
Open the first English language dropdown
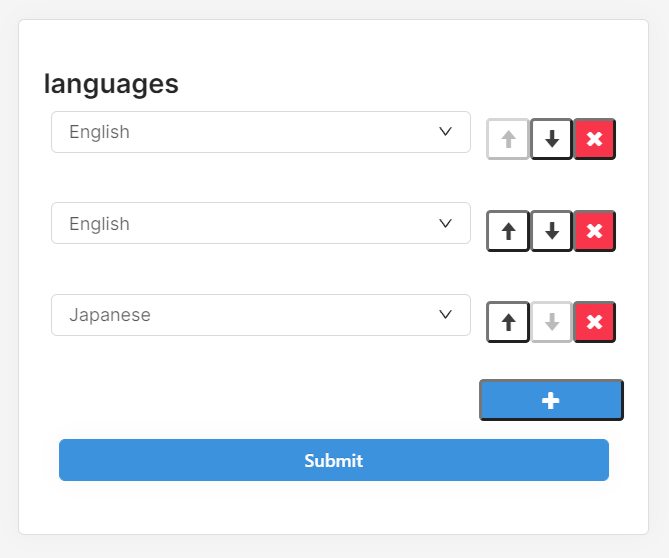[260, 132]
